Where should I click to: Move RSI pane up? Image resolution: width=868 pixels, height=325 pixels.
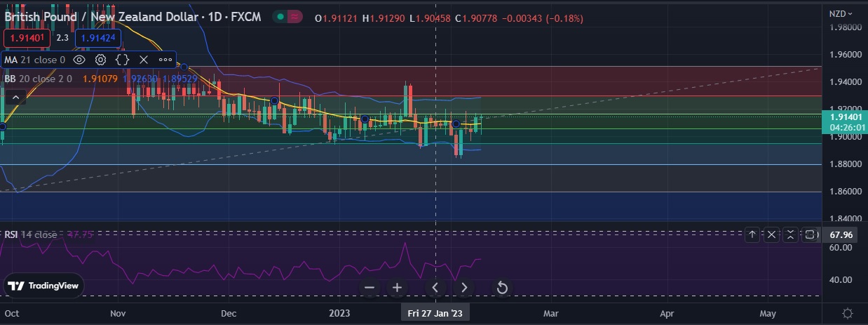[x=752, y=234]
